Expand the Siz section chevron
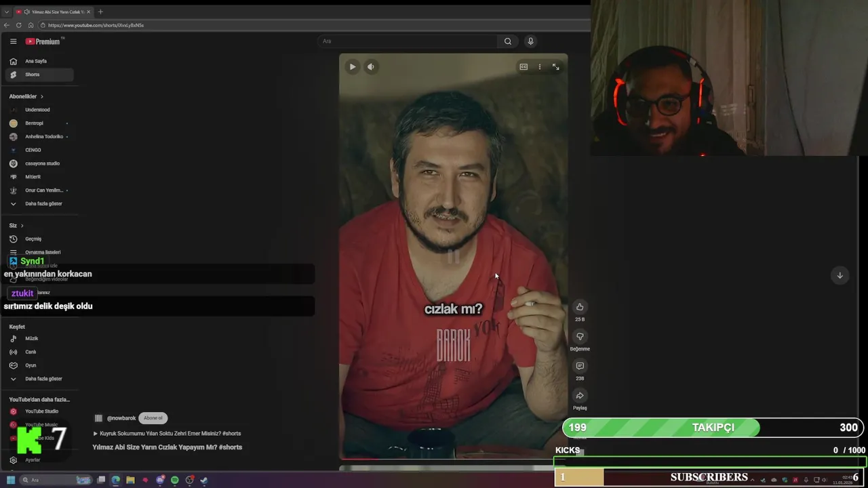Image resolution: width=868 pixels, height=488 pixels. (x=22, y=225)
